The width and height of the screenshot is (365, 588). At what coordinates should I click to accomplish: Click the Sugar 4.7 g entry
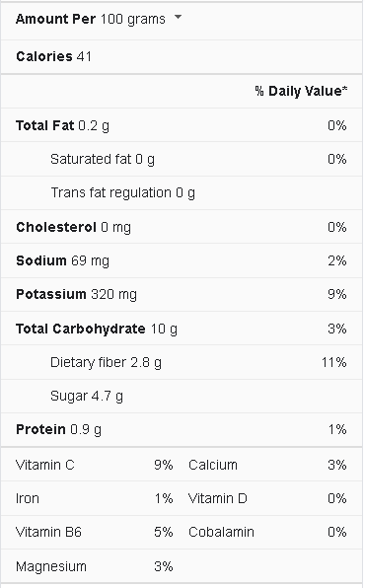(87, 397)
